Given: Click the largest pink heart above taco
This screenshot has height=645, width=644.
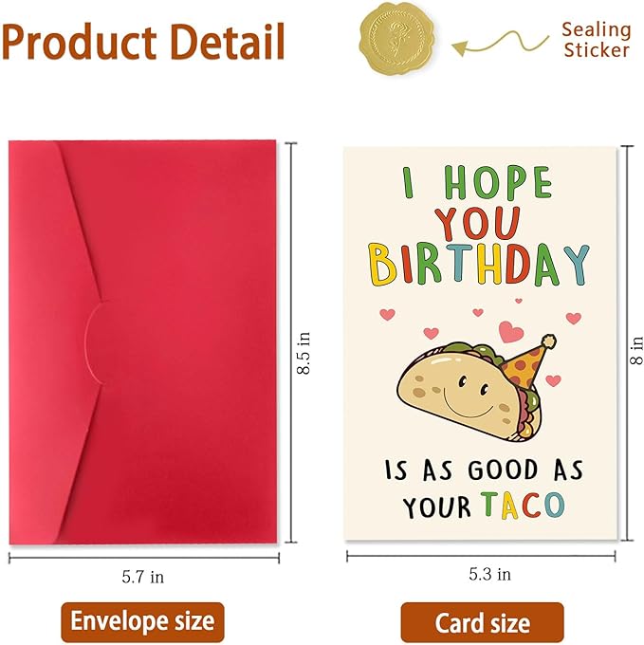Looking at the screenshot, I should tap(510, 331).
